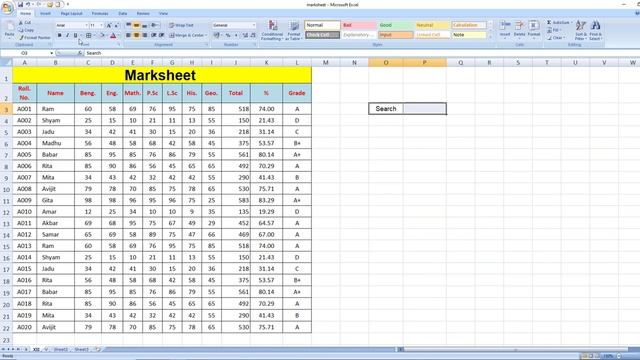The image size is (640, 360).
Task: Expand the Fill dropdown in Editing
Action: [559, 30]
